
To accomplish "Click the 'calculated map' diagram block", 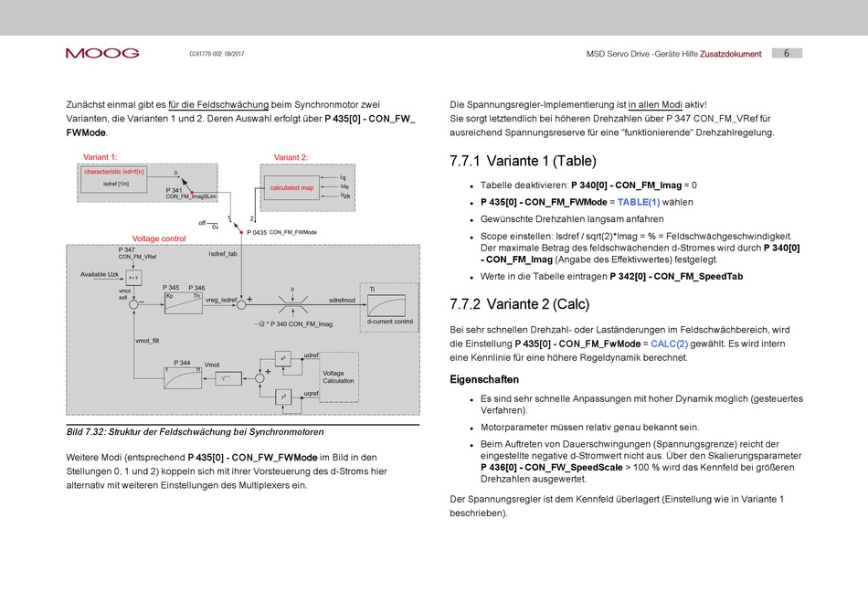I will click(291, 187).
